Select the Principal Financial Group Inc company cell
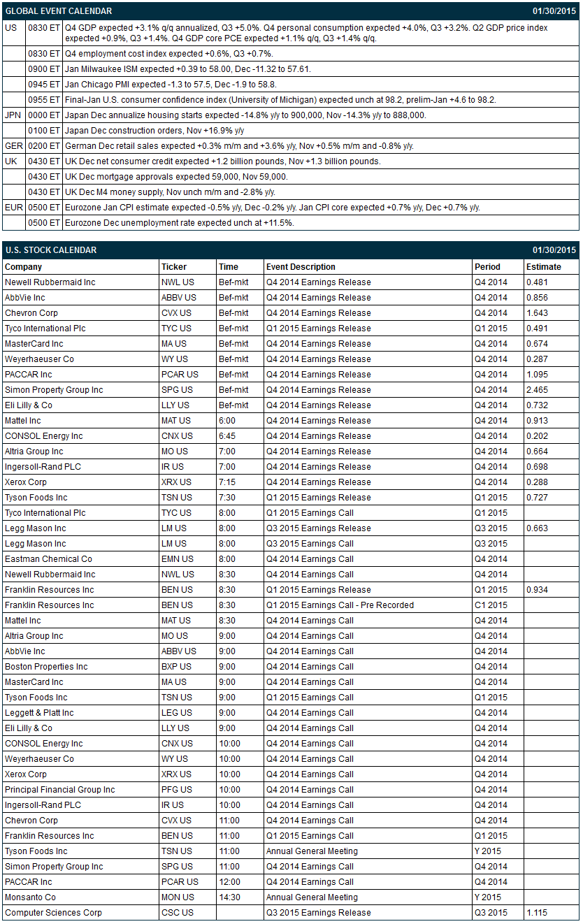Screen dimensions: 583x924 (x=81, y=790)
